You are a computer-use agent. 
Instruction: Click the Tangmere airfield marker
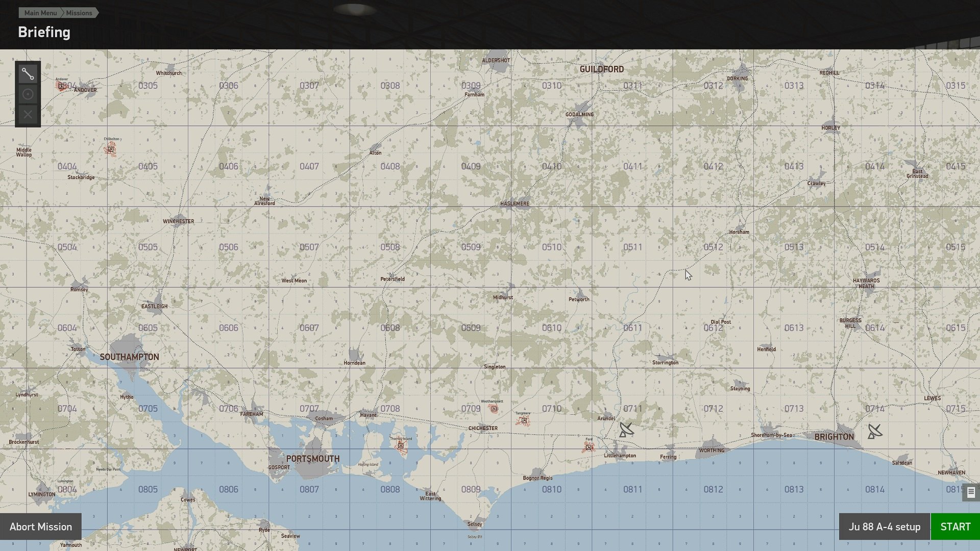click(x=524, y=421)
